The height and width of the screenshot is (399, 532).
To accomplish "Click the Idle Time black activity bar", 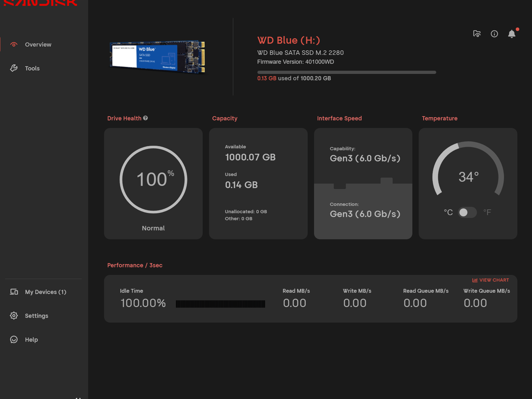I will [x=220, y=304].
